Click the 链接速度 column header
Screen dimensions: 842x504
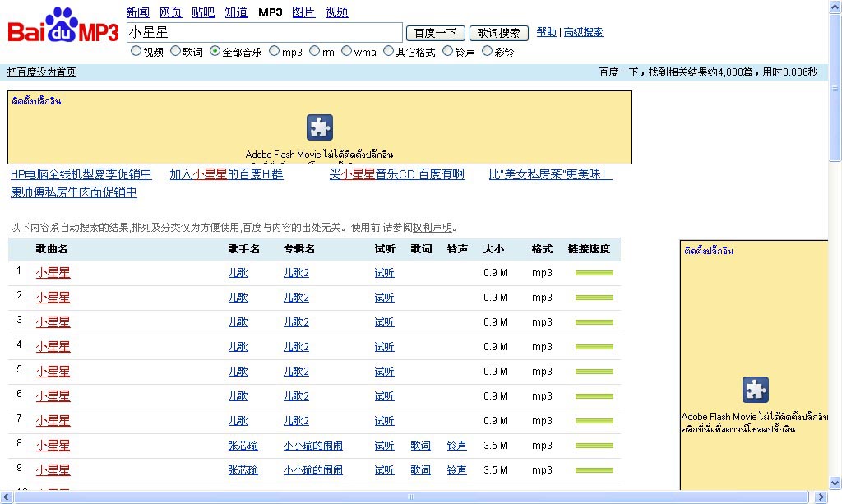click(589, 249)
